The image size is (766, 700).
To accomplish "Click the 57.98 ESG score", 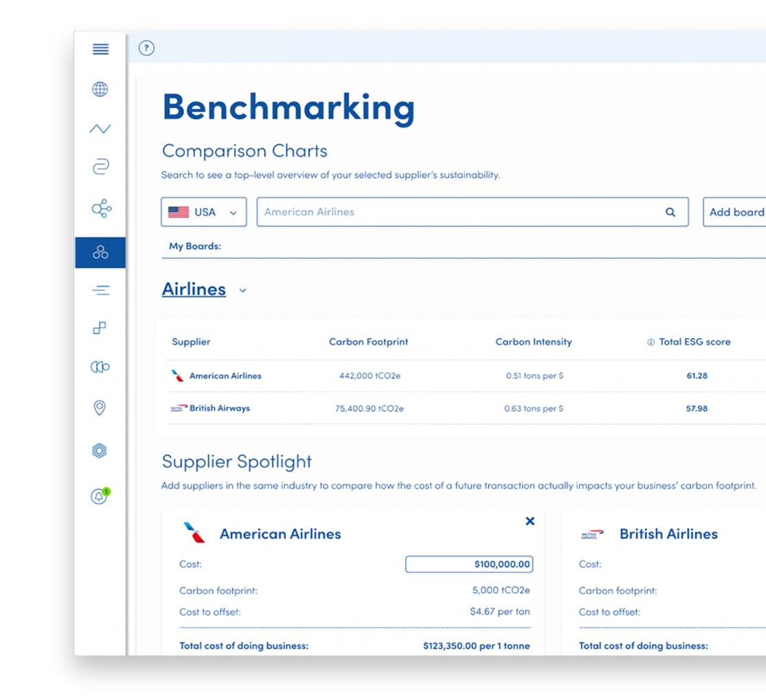I will point(697,408).
